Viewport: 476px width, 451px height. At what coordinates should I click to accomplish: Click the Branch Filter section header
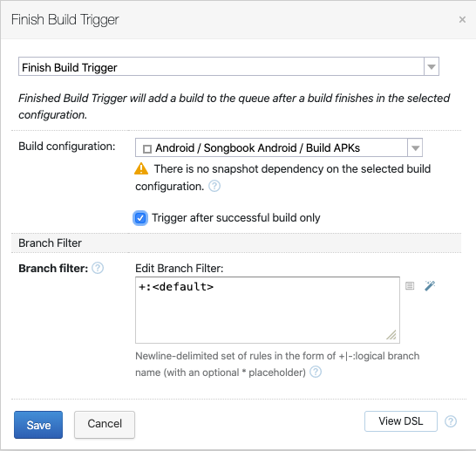pos(236,243)
